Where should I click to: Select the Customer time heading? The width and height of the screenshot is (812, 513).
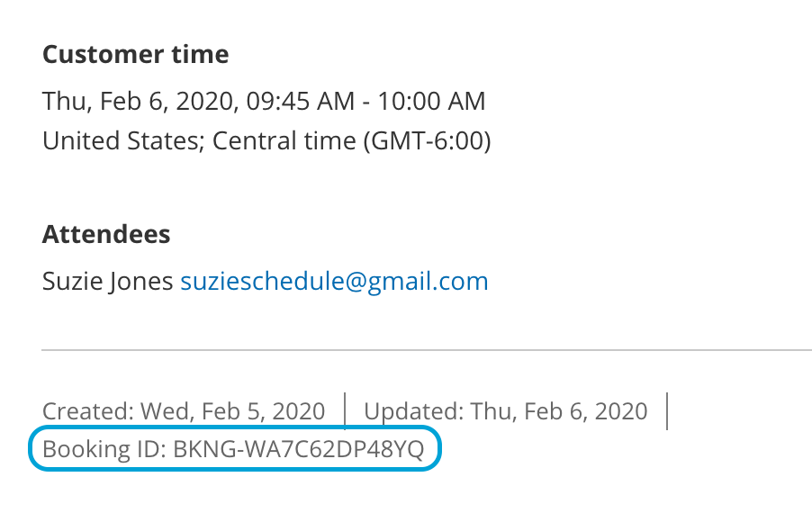tap(135, 55)
